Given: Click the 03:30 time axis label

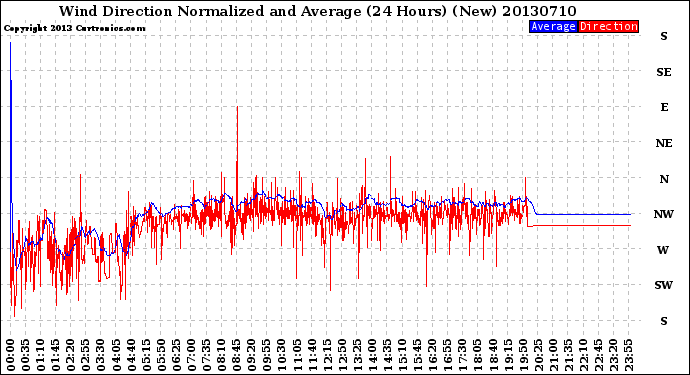Looking at the screenshot, I should click(x=101, y=355).
